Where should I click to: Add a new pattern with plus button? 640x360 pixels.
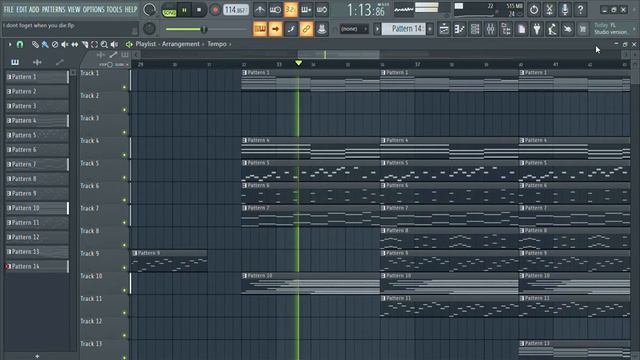click(430, 29)
